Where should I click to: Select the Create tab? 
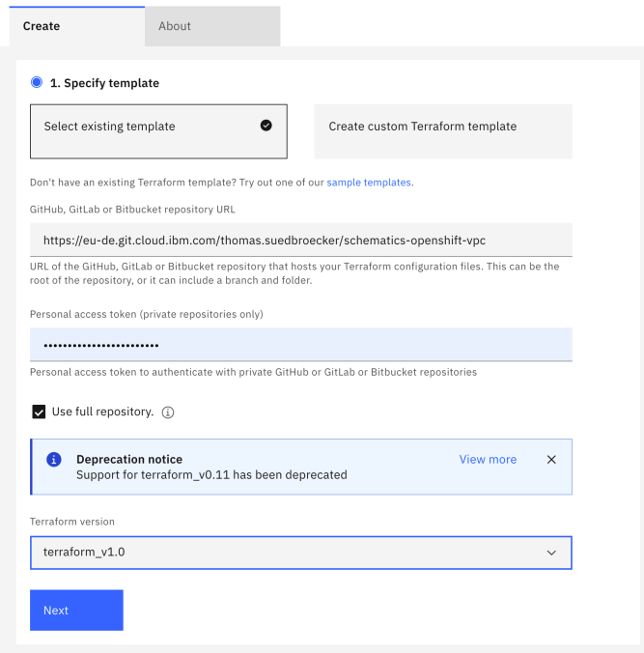77,26
